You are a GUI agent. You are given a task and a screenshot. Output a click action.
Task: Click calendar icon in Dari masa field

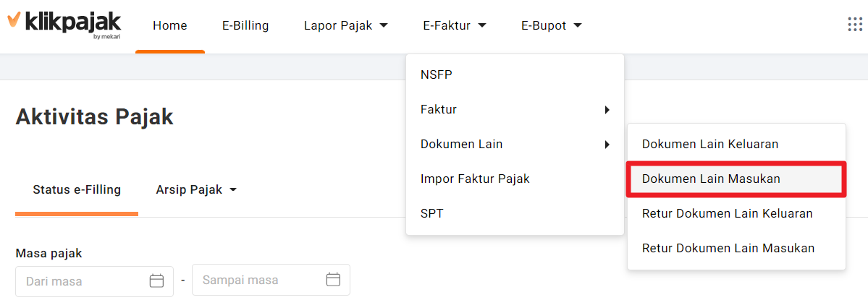[156, 280]
